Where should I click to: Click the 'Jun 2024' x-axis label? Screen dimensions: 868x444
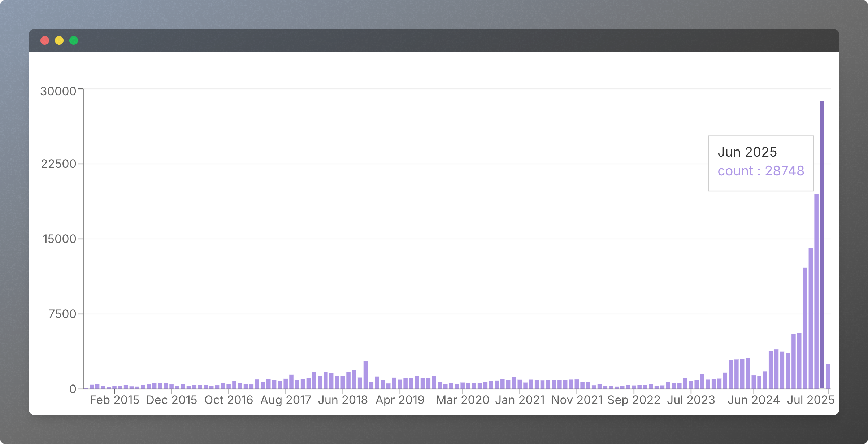[x=754, y=400]
